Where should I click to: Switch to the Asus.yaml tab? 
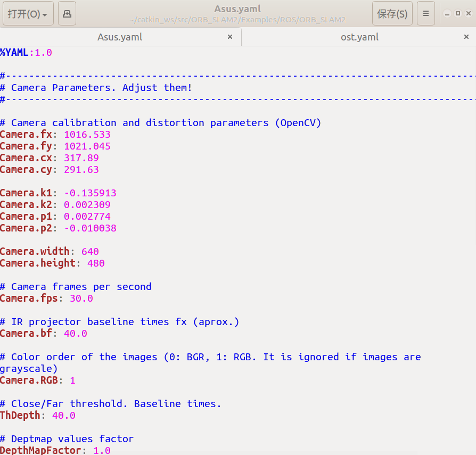(120, 37)
